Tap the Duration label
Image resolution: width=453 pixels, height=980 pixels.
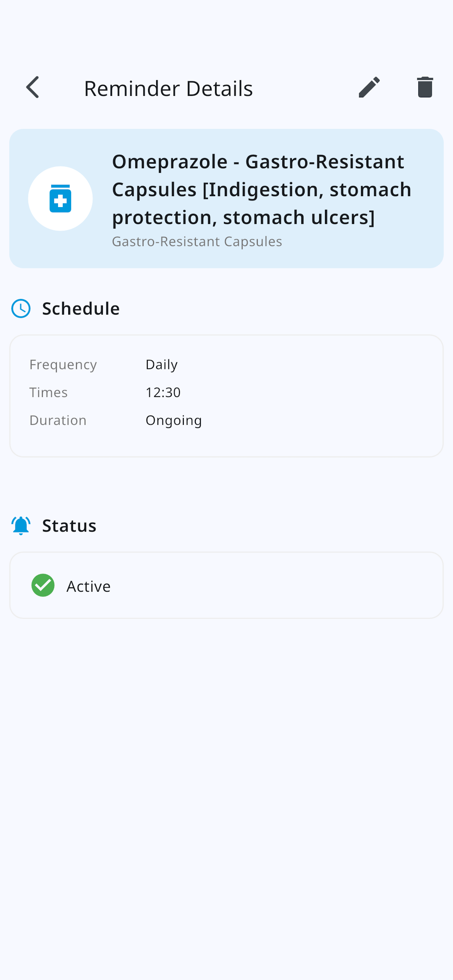point(58,420)
